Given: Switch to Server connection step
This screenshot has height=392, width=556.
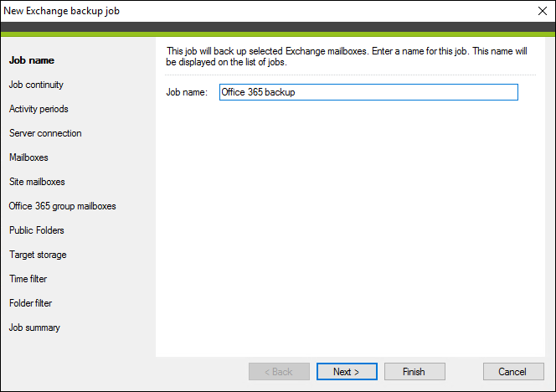Looking at the screenshot, I should click(45, 133).
